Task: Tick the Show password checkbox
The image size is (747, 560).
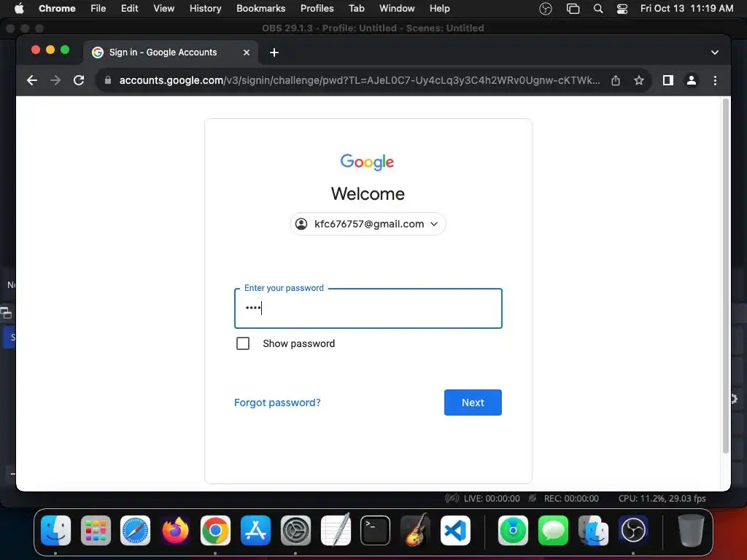Action: [243, 343]
